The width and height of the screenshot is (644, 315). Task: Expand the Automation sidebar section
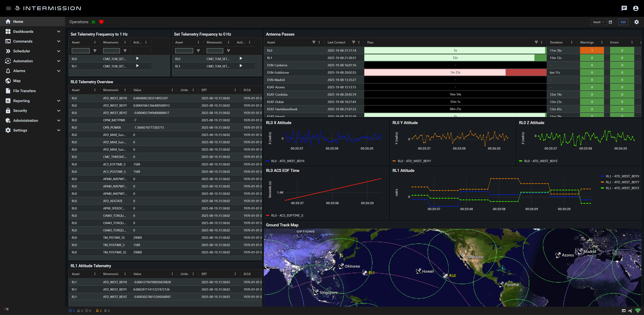33,61
